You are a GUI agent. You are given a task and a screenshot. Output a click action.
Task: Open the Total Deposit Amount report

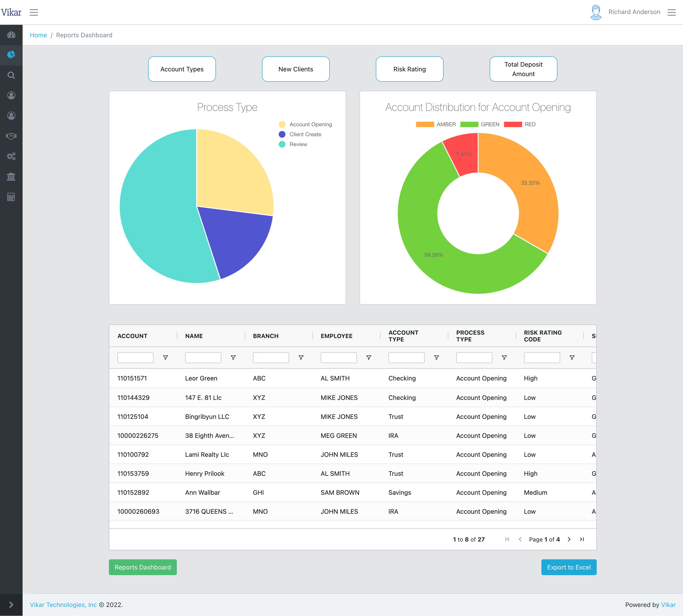(523, 69)
